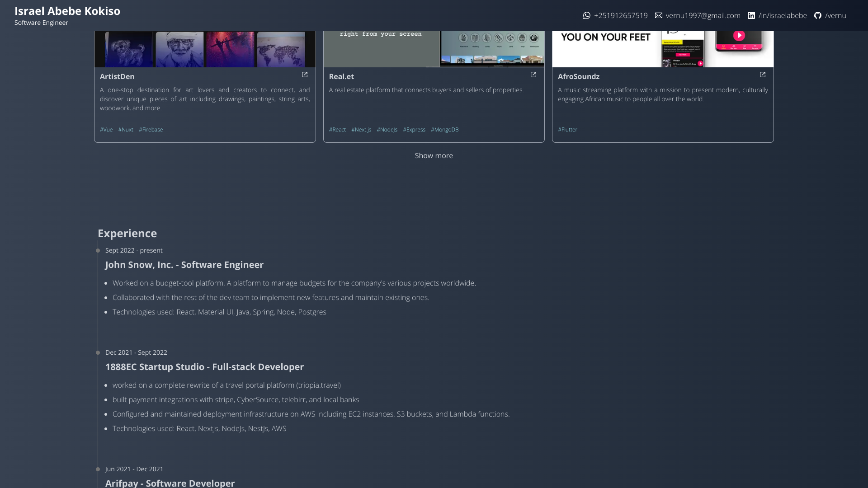Click the ArtistDen preview image
The image size is (868, 488).
pos(205,49)
